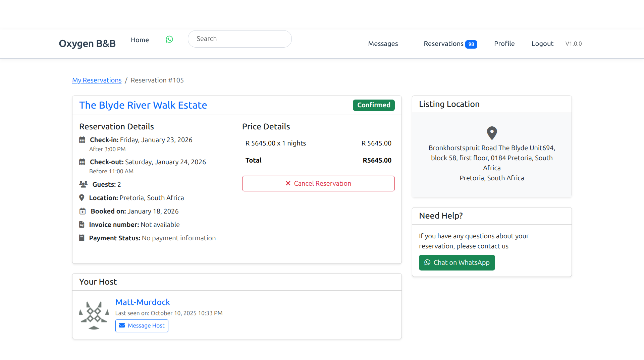Click the map pin in Listing Location
The width and height of the screenshot is (644, 360).
coord(492,133)
